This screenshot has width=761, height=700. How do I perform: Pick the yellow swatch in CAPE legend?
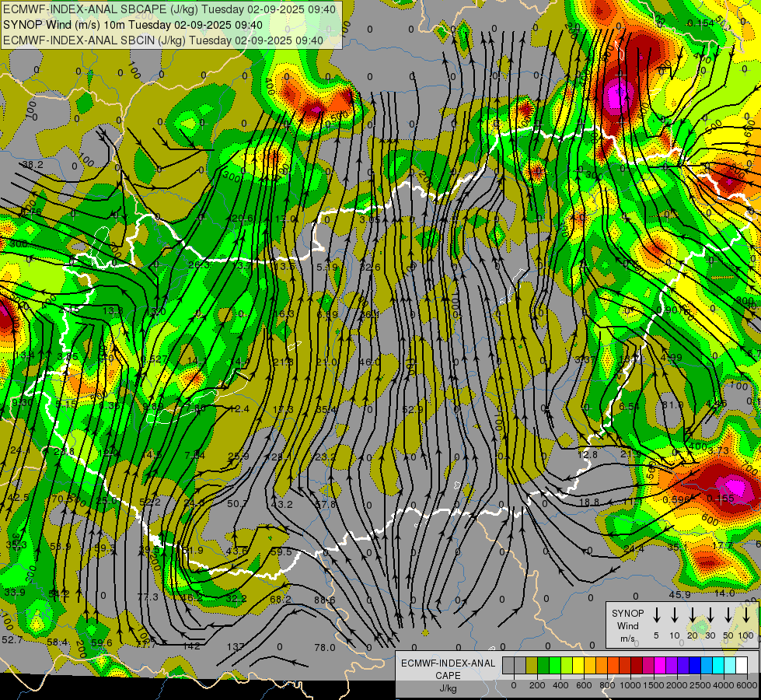[x=578, y=666]
